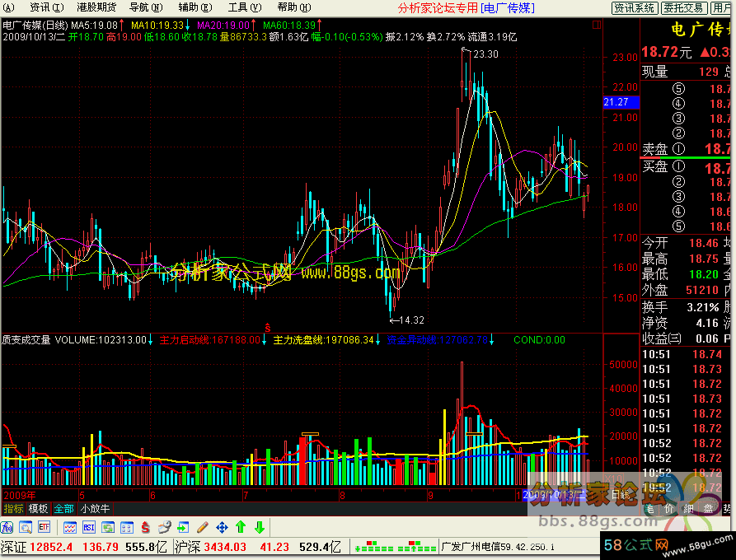Screen dimensions: 736x560
Task: Click the 电广传媒(日线) chart title label
Action: coord(35,26)
